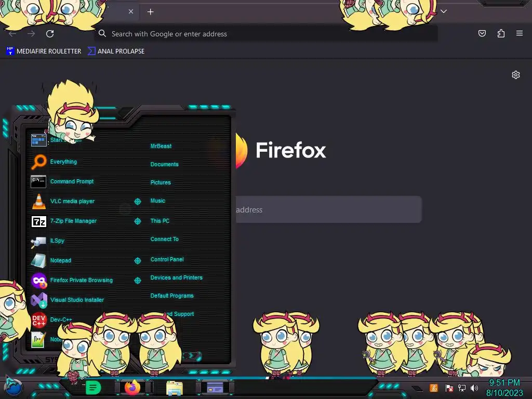Expand the list all tabs chevron

[x=444, y=11]
